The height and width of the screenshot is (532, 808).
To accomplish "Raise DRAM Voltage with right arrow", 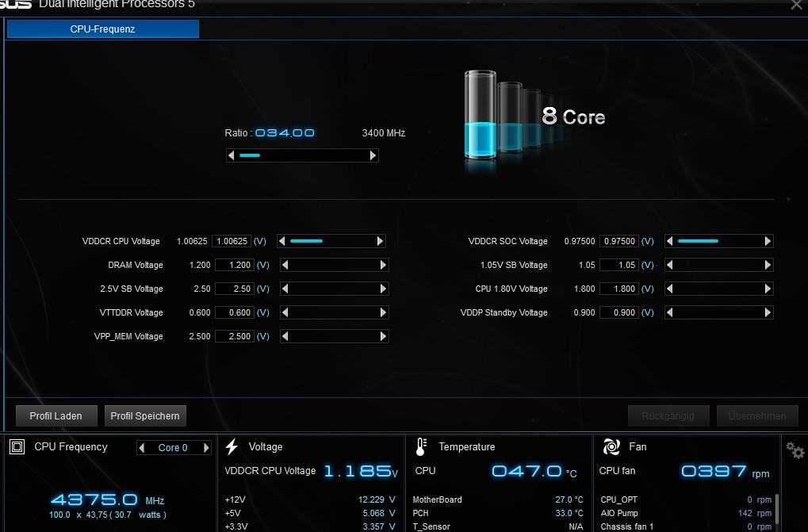I will pos(383,265).
